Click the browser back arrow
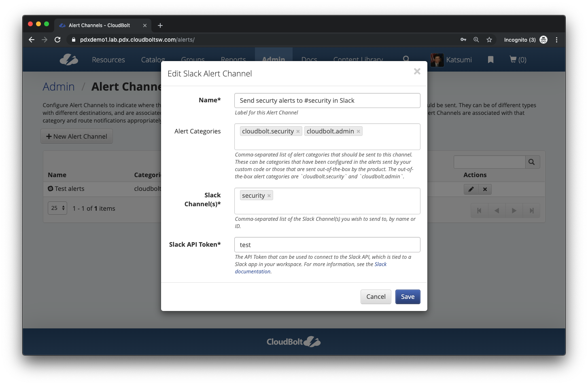This screenshot has height=385, width=588. click(32, 40)
